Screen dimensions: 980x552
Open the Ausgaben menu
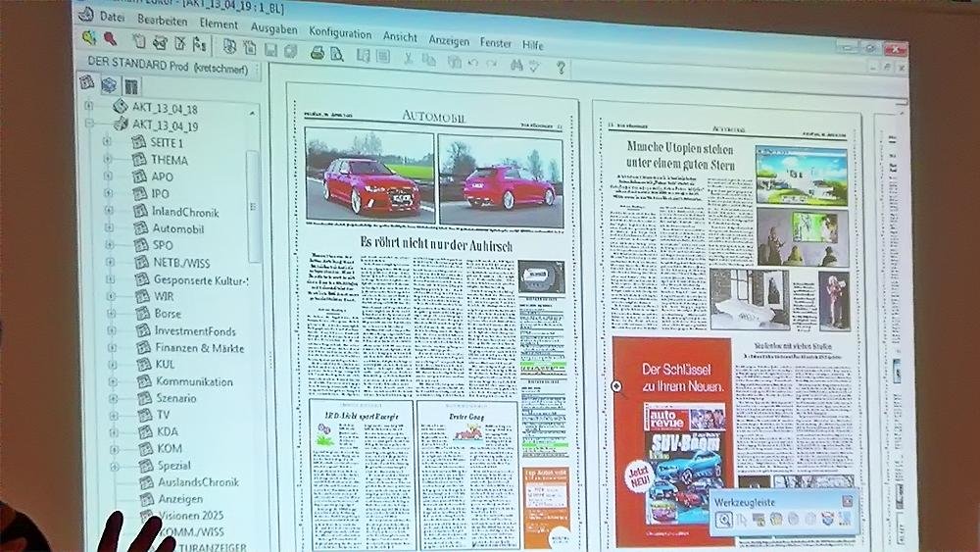(x=273, y=28)
